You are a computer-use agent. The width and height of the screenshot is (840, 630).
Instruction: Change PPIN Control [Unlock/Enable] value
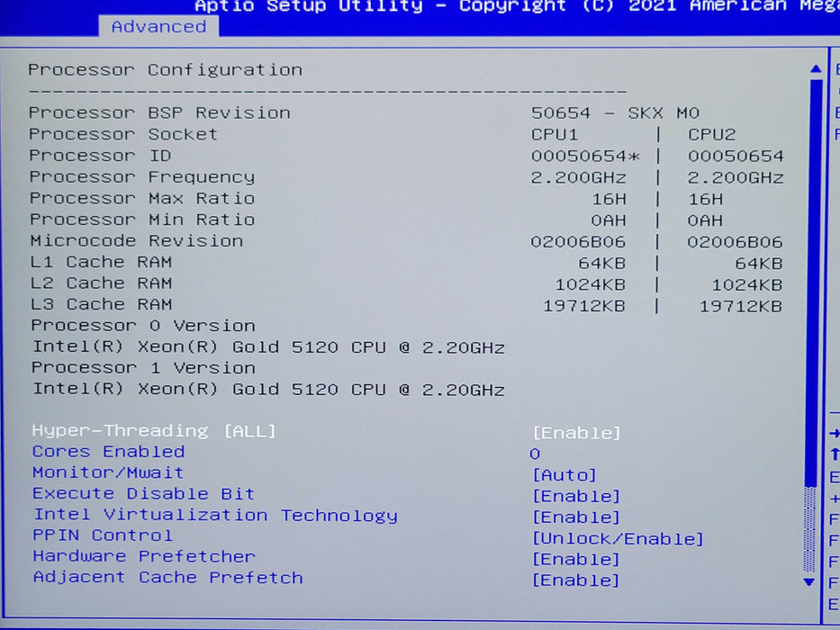[618, 538]
